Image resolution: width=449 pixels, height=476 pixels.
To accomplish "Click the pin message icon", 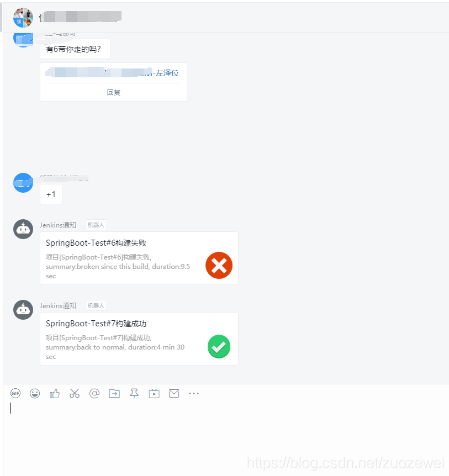I will tap(134, 393).
